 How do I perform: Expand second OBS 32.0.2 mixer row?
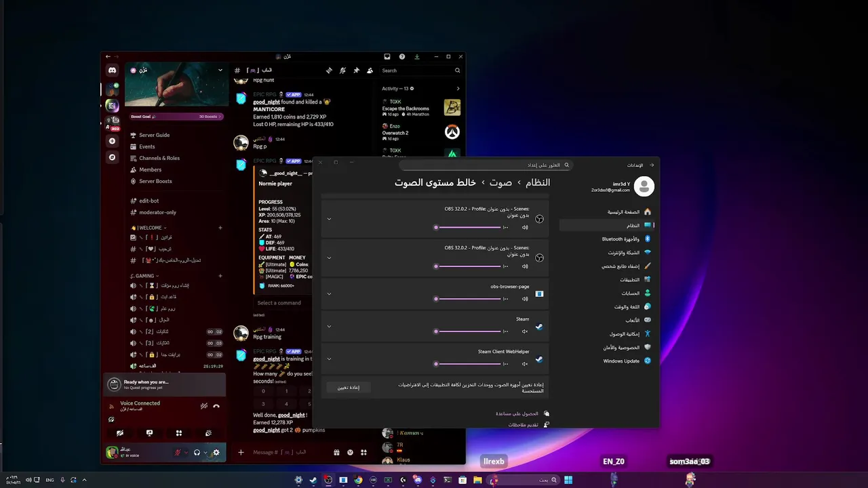pyautogui.click(x=329, y=258)
